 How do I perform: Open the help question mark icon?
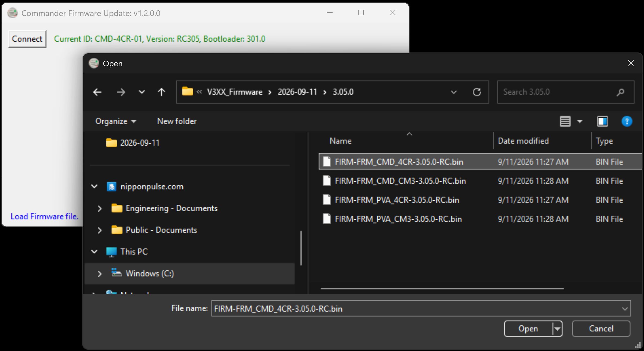click(627, 121)
